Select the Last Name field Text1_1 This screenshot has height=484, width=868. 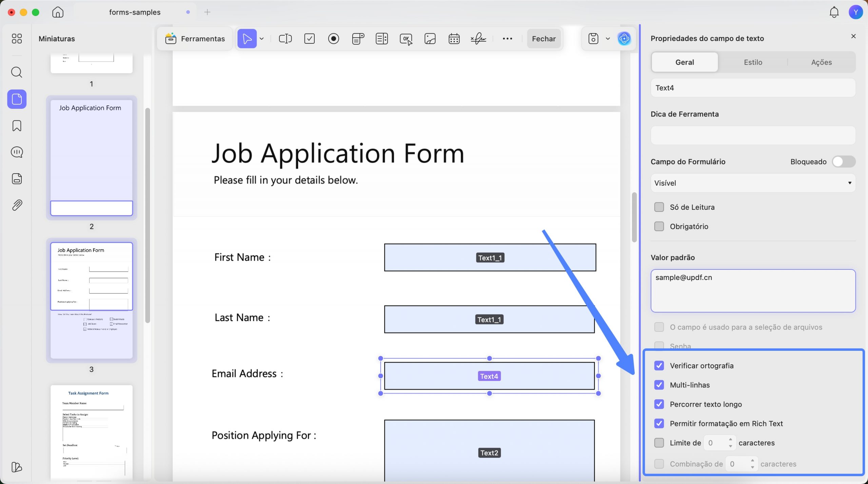tap(489, 319)
